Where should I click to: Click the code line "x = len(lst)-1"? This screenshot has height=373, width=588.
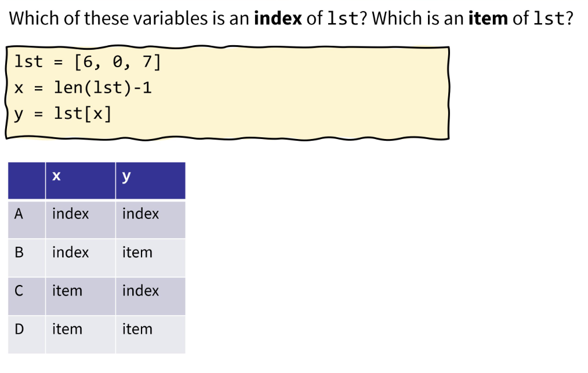point(83,88)
